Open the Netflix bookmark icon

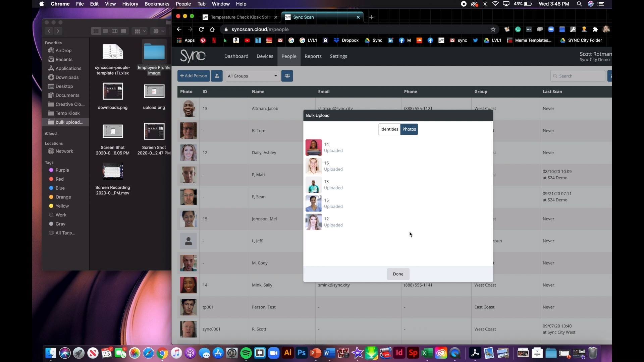tap(214, 40)
